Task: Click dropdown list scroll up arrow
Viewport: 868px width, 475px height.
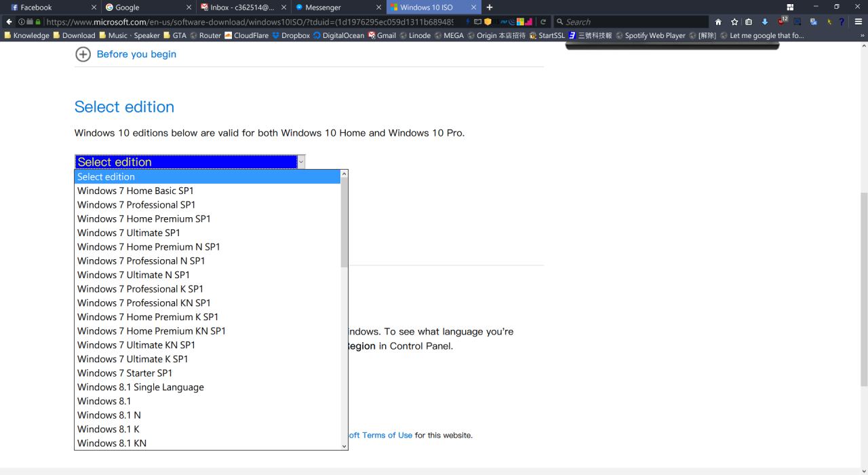Action: (x=344, y=174)
